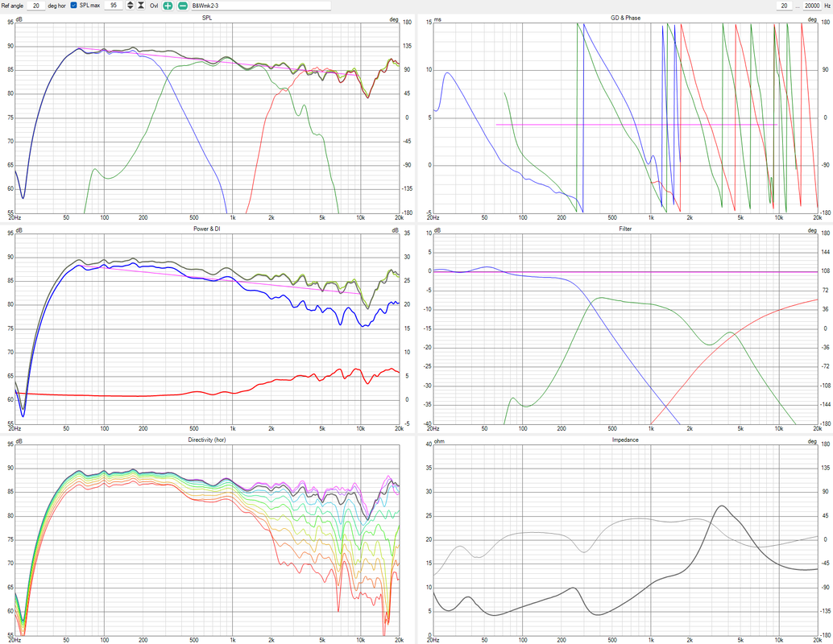Toggle the SPL max checkbox
This screenshot has width=833, height=644.
pos(74,6)
